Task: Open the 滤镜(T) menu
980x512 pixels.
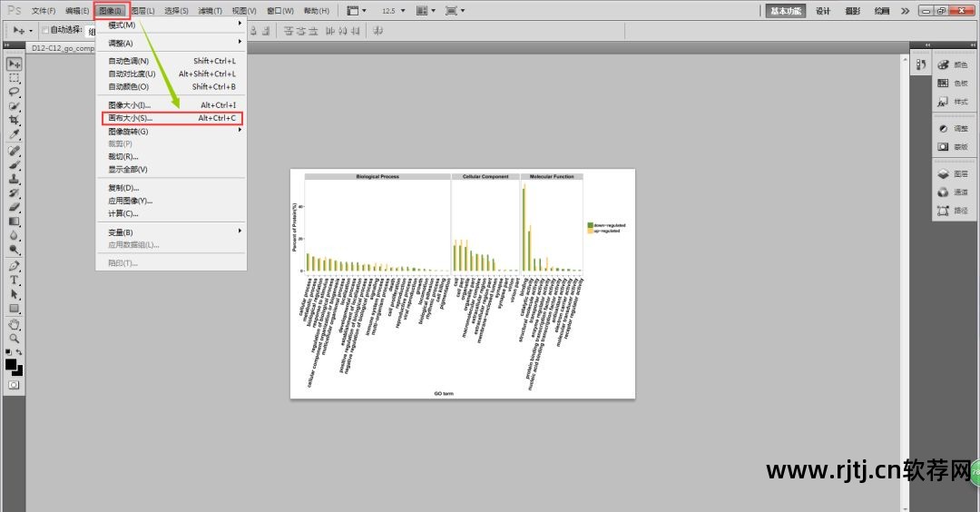Action: click(211, 11)
